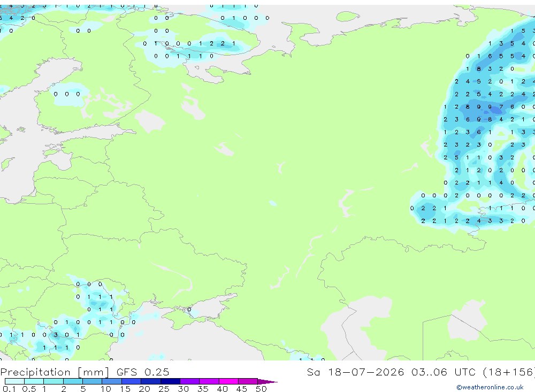Click the 0.1–0.5 mm lightest cyan legend swatch
Image resolution: width=535 pixels, height=392 pixels.
(x=14, y=381)
